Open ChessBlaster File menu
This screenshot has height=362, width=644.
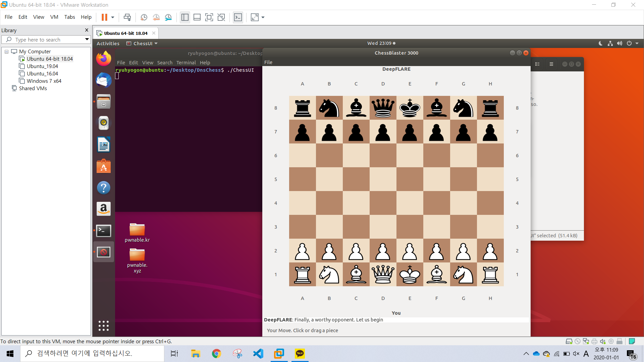point(268,62)
